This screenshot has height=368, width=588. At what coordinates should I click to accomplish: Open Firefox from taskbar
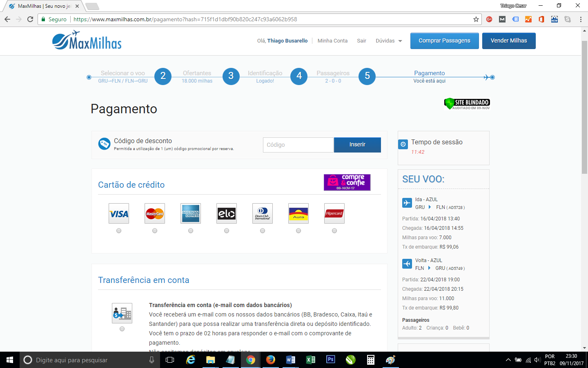270,360
